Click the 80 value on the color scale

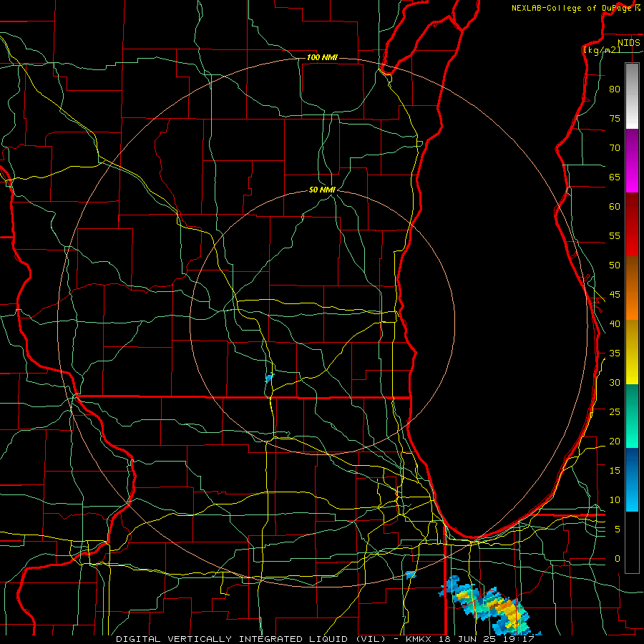(x=615, y=89)
